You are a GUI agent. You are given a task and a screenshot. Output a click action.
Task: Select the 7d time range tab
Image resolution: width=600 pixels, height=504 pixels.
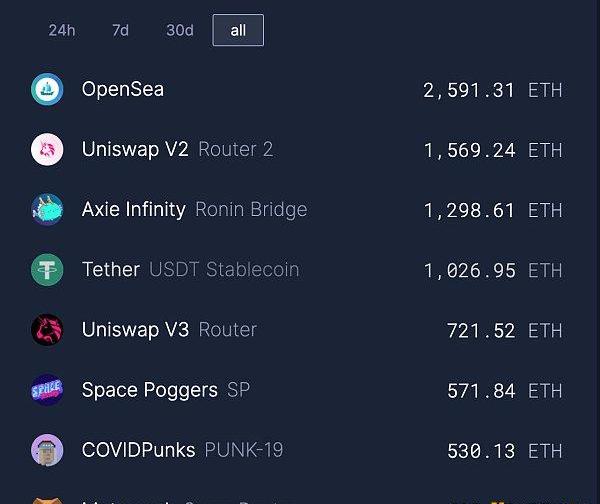tap(120, 30)
